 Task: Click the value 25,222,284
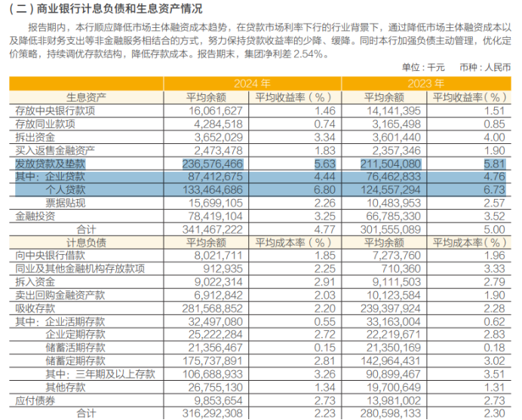pos(216,335)
